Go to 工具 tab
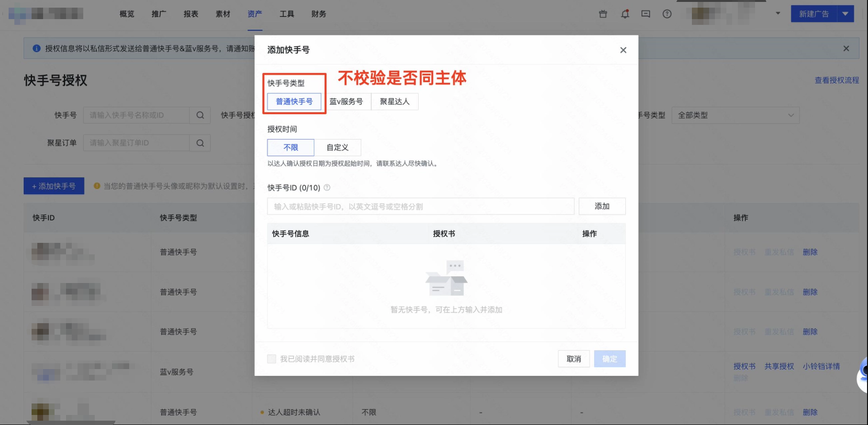Screen dimensions: 868x425 287,14
